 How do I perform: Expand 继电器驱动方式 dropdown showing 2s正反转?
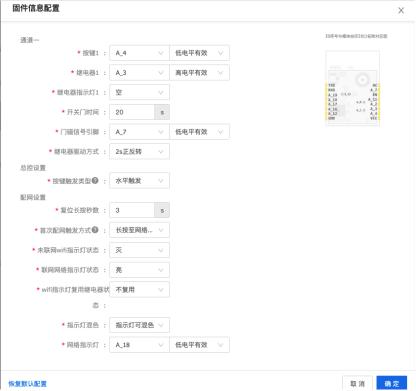[139, 152]
